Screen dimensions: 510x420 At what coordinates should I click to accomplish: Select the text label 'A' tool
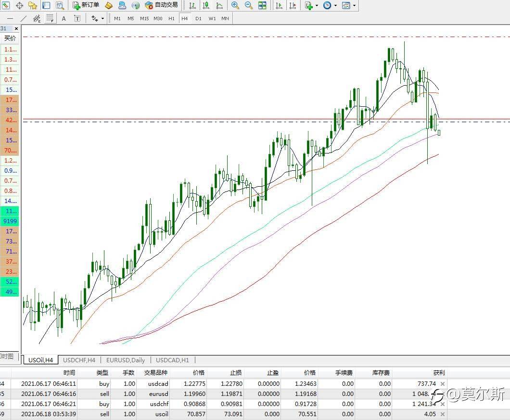tap(64, 19)
